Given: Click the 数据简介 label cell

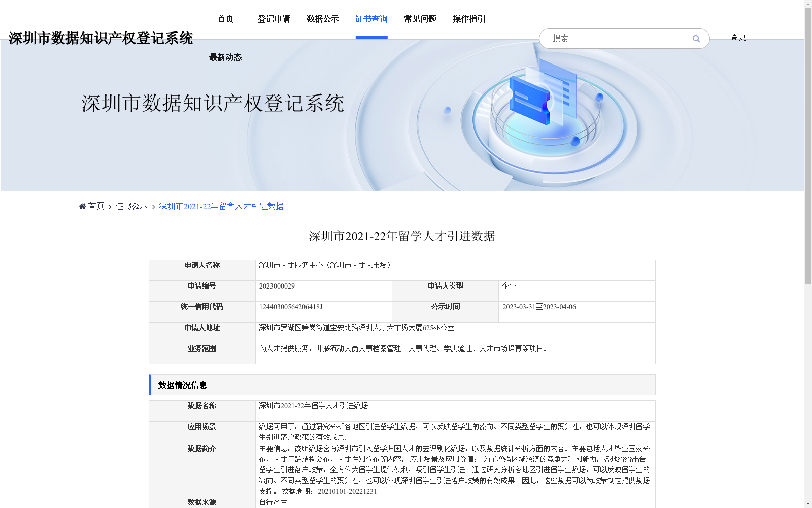Looking at the screenshot, I should [202, 470].
